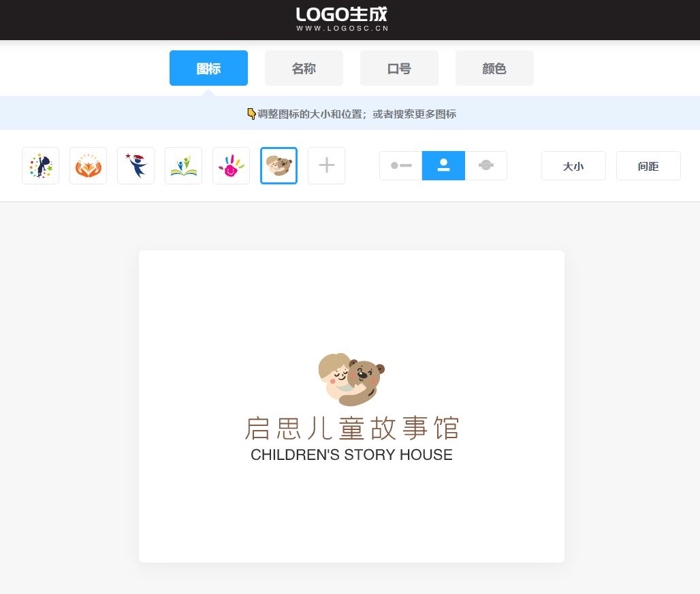Open the 口号 slogan tab
This screenshot has width=700, height=594.
pos(399,68)
